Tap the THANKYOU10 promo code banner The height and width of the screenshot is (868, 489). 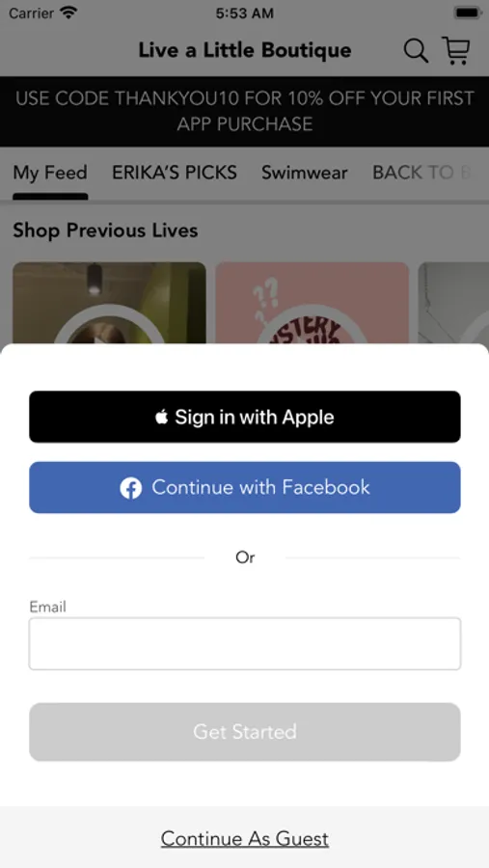tap(245, 111)
